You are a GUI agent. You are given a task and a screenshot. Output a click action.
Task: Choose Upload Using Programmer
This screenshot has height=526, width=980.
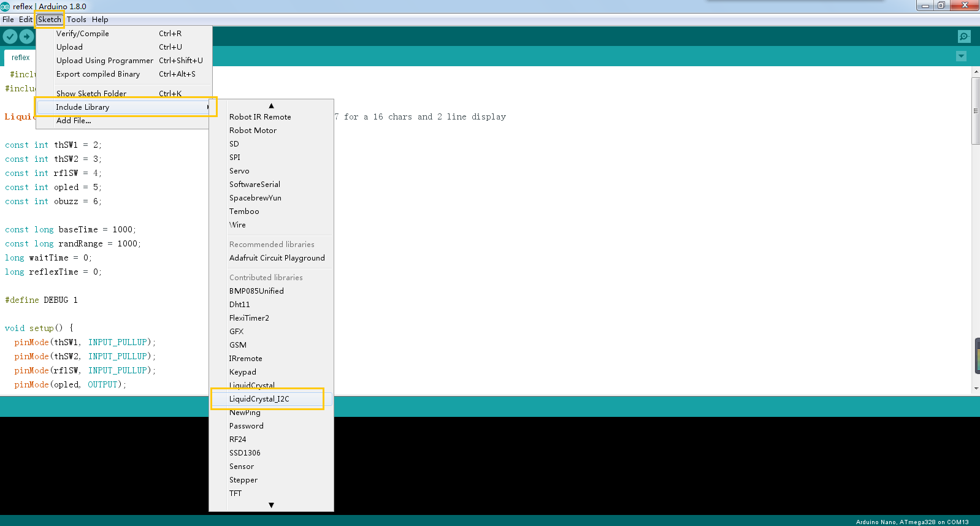pyautogui.click(x=124, y=61)
